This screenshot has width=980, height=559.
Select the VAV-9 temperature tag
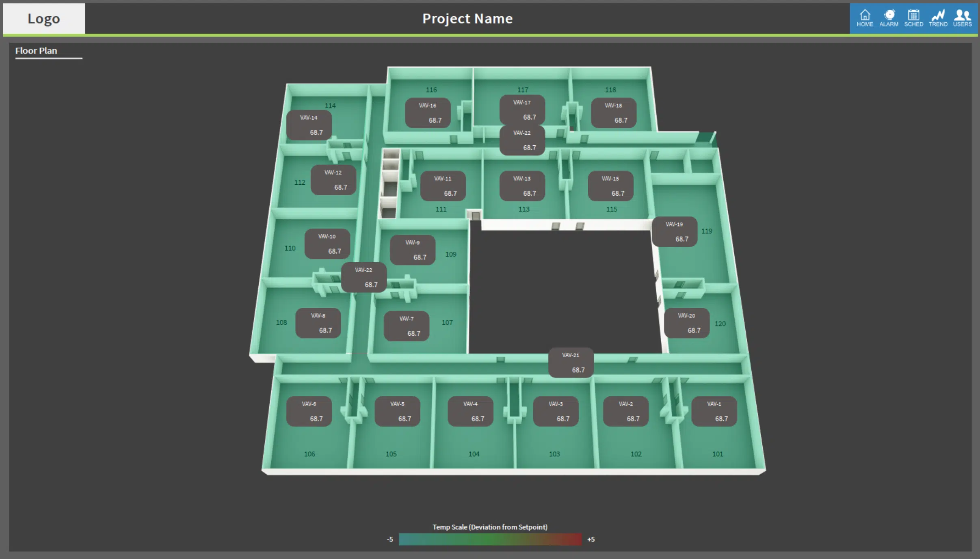[x=413, y=250]
